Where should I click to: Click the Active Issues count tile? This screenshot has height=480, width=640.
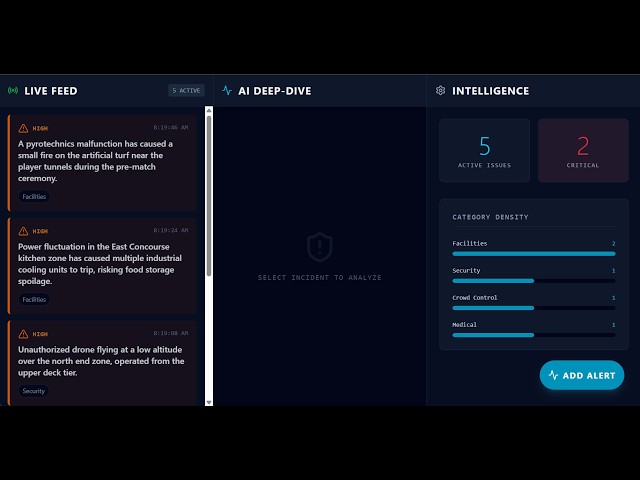point(484,150)
